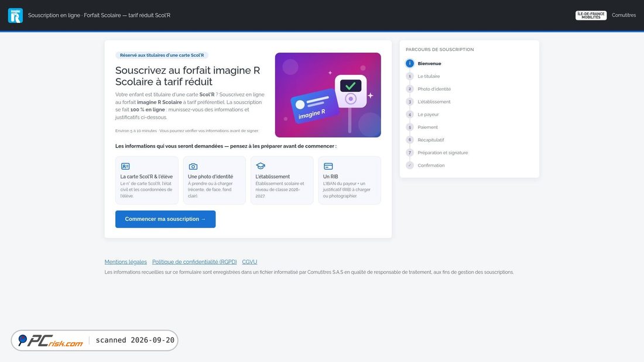Click the ID card icon for Scol'R card
Screen dimensions: 644x362
pos(125,166)
